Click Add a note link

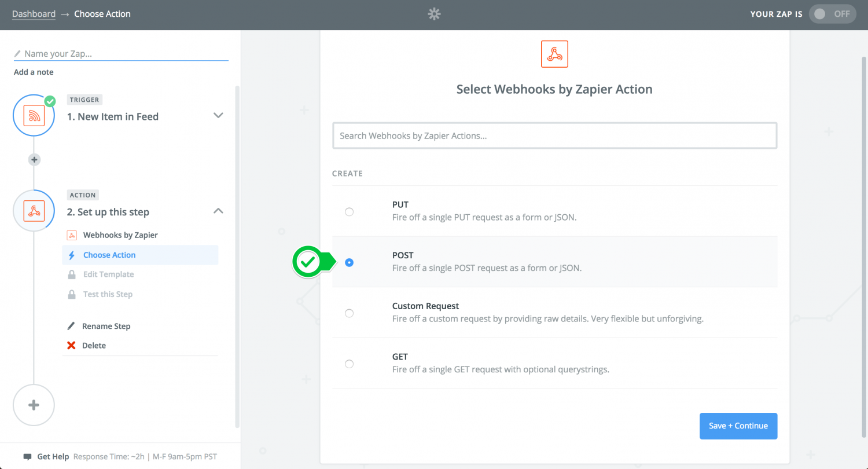pos(34,72)
